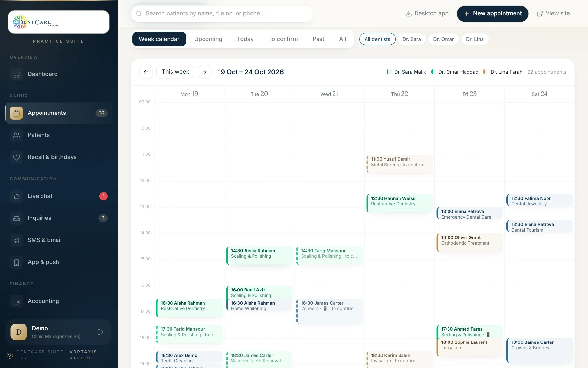588x368 pixels.
Task: Jump to This week
Action: [175, 72]
